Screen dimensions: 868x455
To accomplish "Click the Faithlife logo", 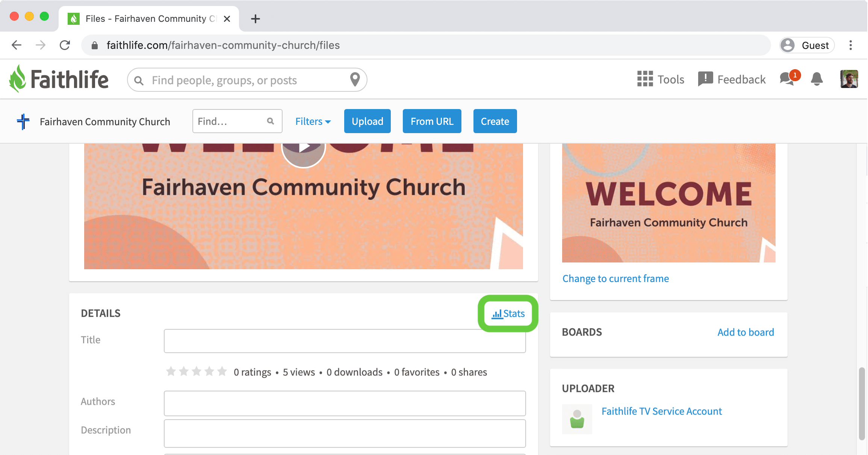I will [59, 79].
